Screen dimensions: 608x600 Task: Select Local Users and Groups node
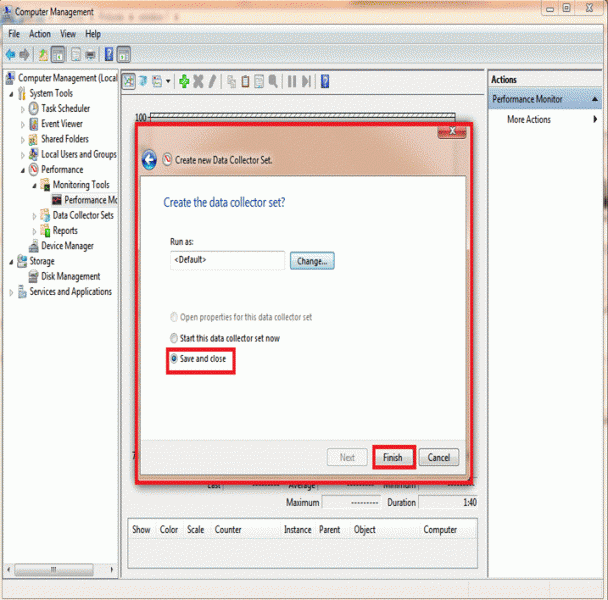[73, 154]
